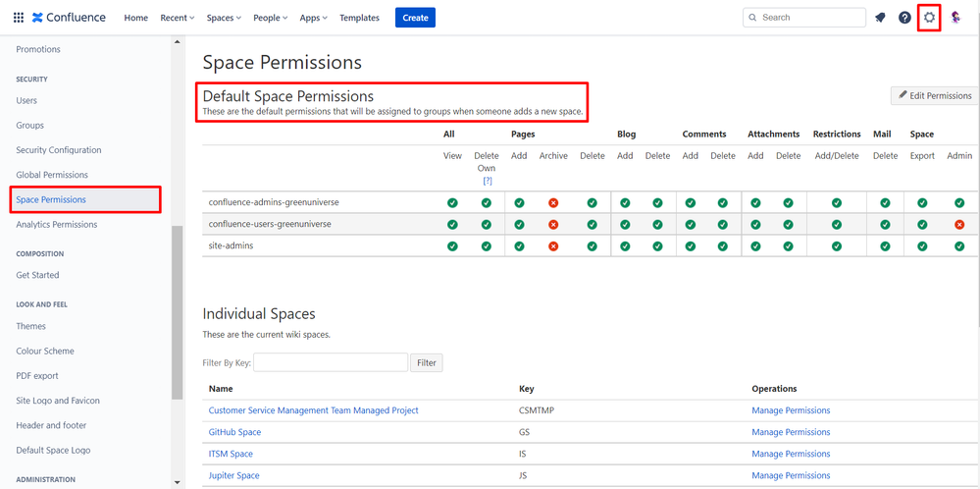Screen dimensions: 980x489
Task: Open Site Logo and Favicon item
Action: tap(58, 401)
